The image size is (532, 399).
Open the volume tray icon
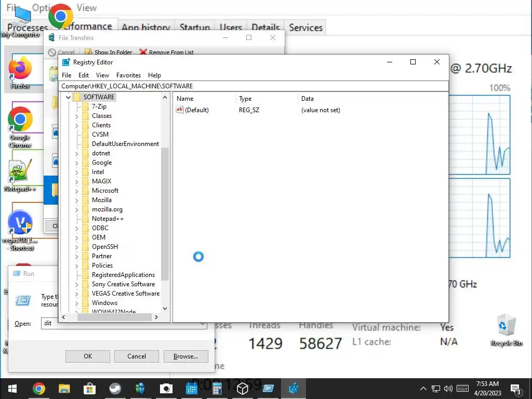click(x=448, y=389)
